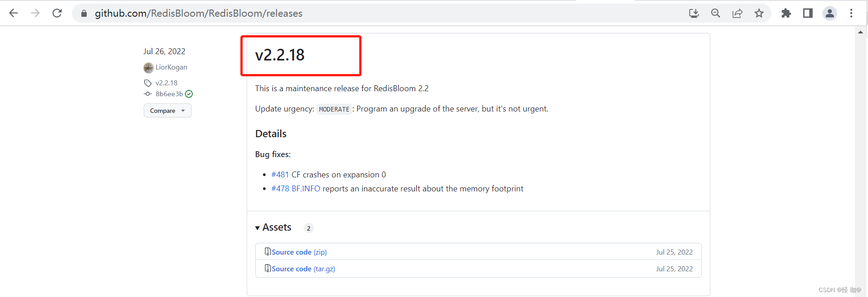
Task: Open the user profile avatar icon
Action: pos(830,13)
